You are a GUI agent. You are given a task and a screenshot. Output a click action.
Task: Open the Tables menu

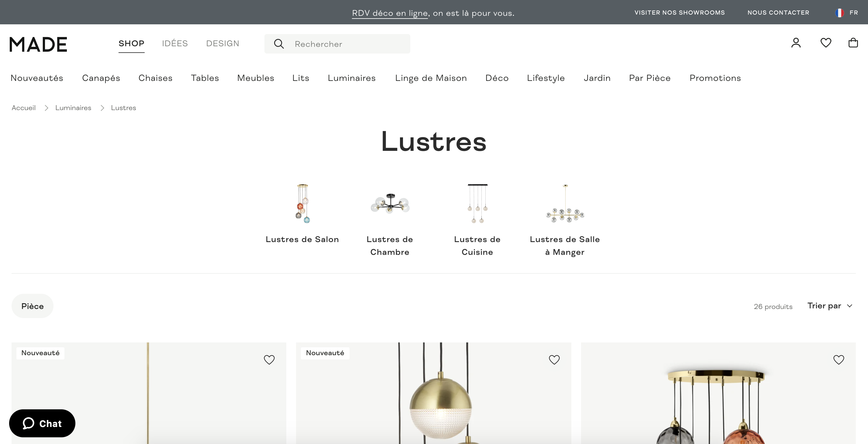(205, 78)
